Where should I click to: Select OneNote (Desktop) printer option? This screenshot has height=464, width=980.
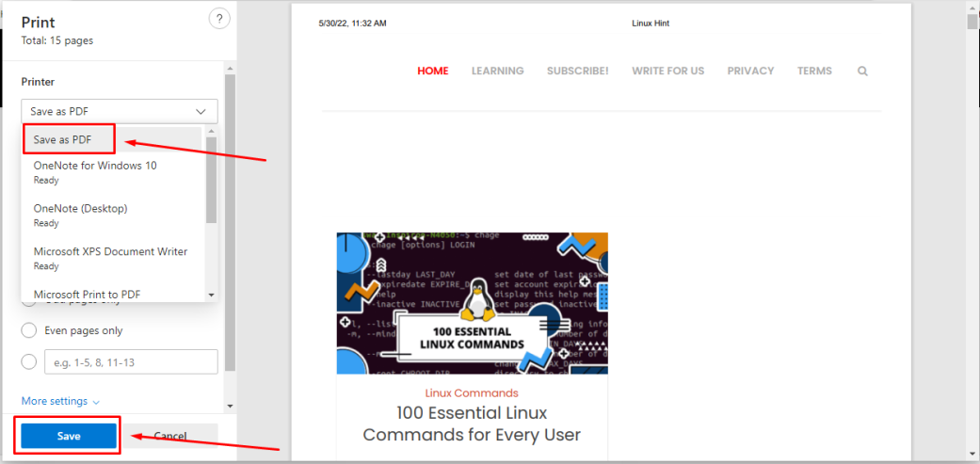pyautogui.click(x=113, y=215)
